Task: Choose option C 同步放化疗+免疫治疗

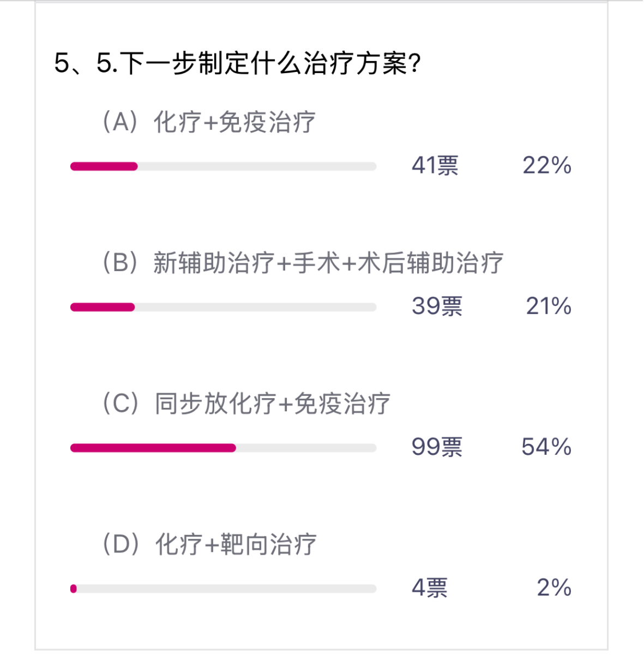Action: pos(246,404)
